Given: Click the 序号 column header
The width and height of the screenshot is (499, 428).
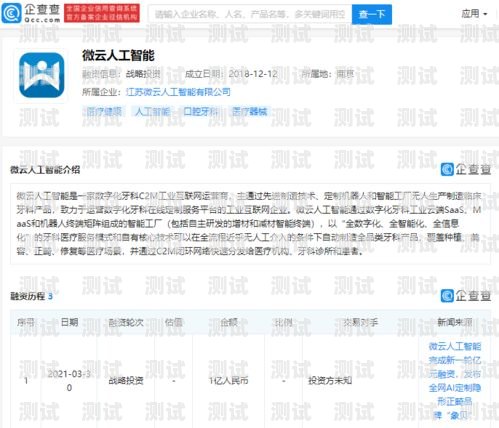Looking at the screenshot, I should (x=26, y=322).
